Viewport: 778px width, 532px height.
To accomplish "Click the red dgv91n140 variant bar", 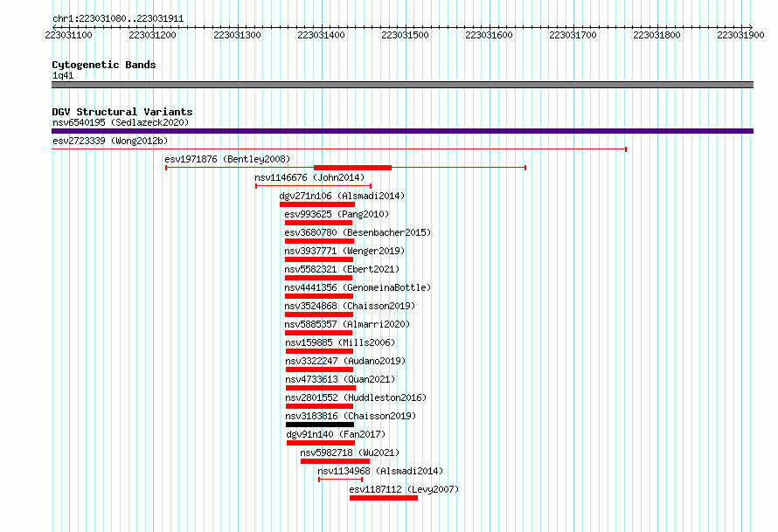I will click(x=321, y=443).
